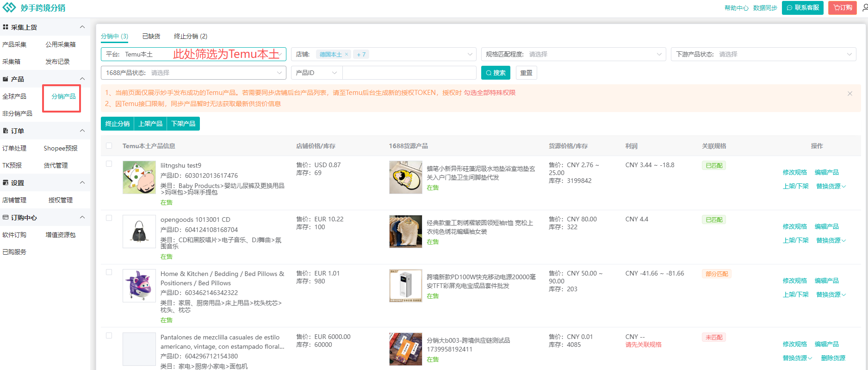Open 采集箱 in the sidebar
The image size is (868, 370).
(11, 62)
